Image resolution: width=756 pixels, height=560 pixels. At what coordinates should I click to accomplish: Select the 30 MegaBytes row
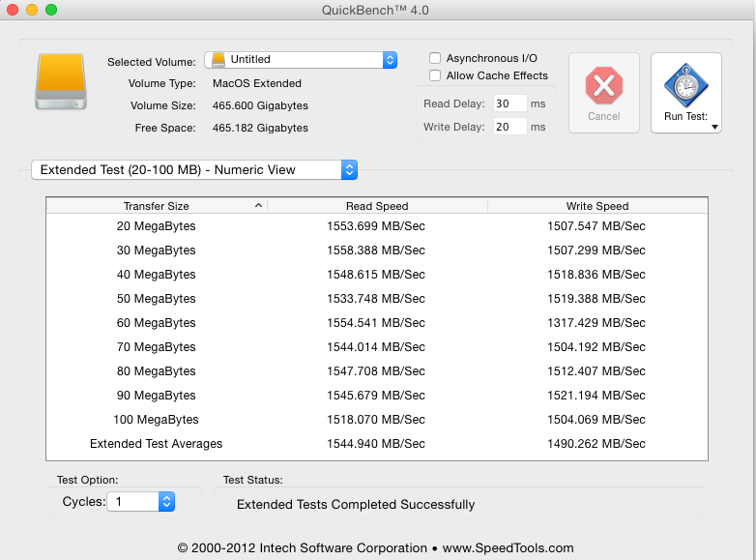click(377, 251)
